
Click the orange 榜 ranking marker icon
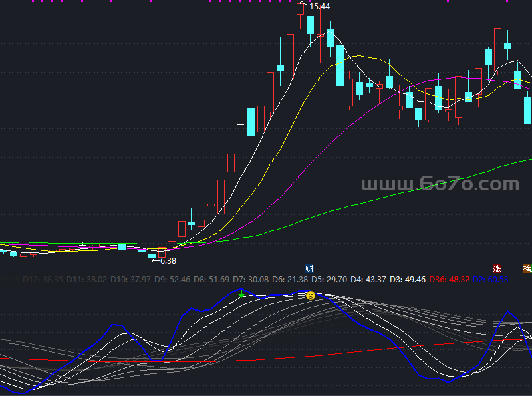(x=527, y=269)
